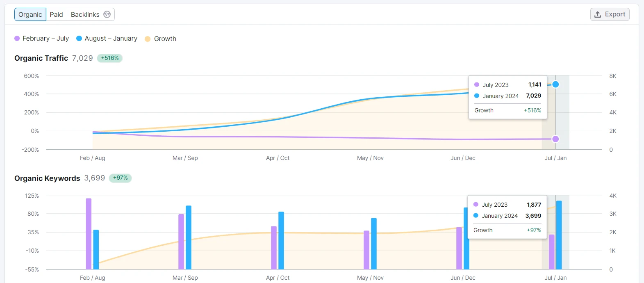Click the 3,699 Organic Keywords value
The width and height of the screenshot is (644, 283).
(95, 178)
